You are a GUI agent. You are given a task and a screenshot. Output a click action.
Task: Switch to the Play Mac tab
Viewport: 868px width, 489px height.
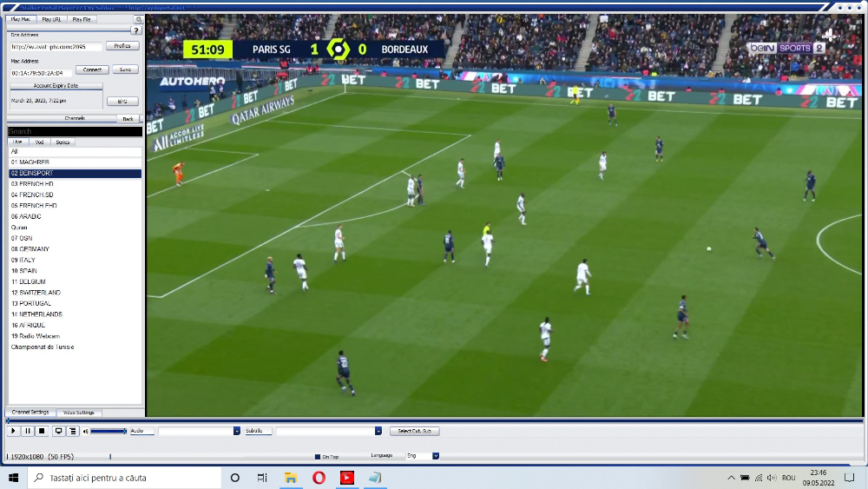tap(21, 19)
